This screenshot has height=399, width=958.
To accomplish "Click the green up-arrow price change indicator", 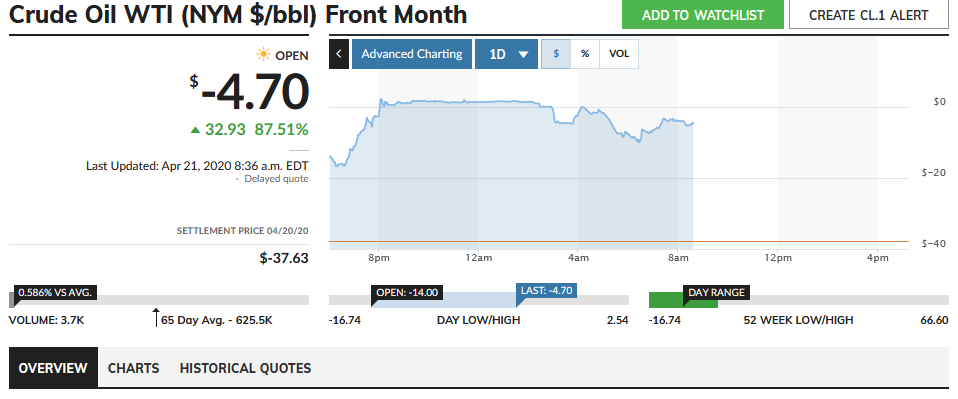I will (x=195, y=130).
